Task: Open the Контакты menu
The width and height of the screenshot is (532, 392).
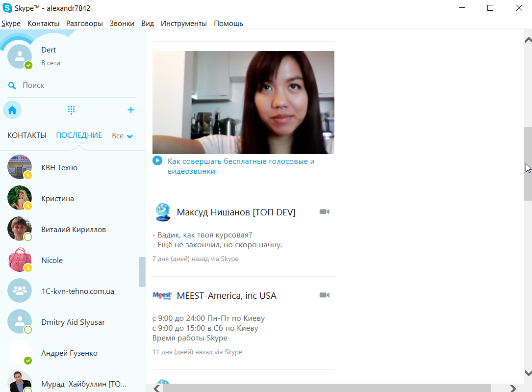Action: [44, 24]
